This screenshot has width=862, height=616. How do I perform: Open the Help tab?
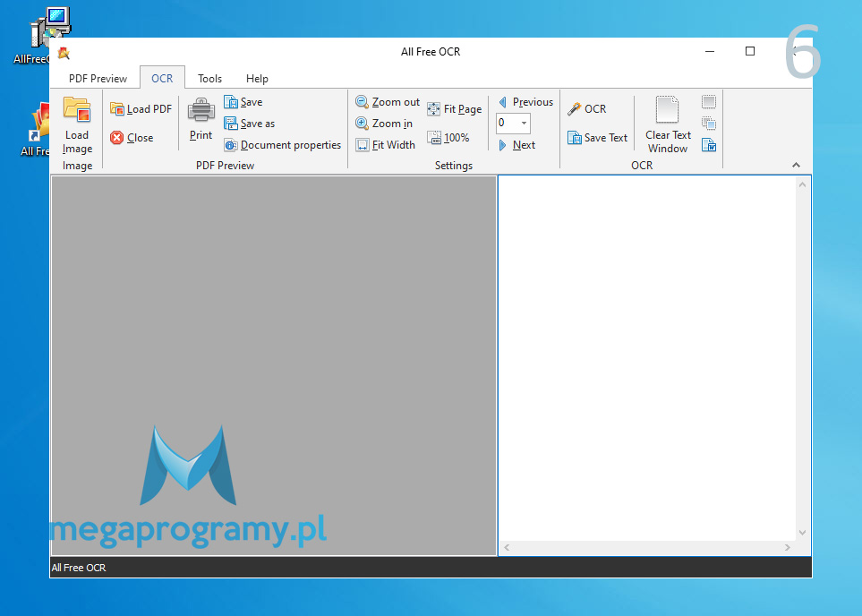pos(257,78)
